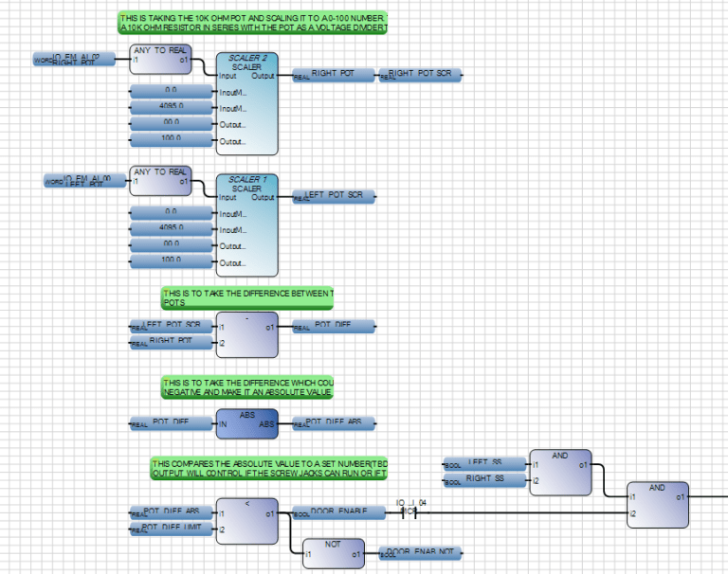Select the rightmost AND block
Screen dimensions: 728x574
coord(658,505)
